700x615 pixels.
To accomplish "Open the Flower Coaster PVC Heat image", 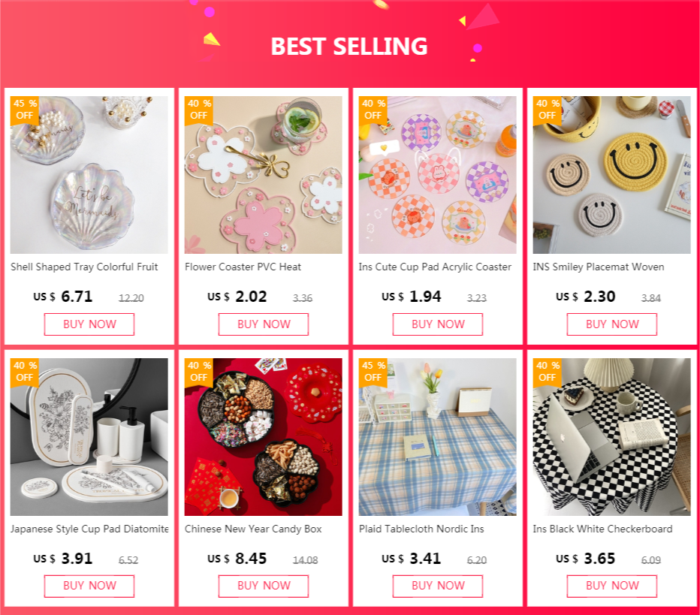I will coord(264,175).
